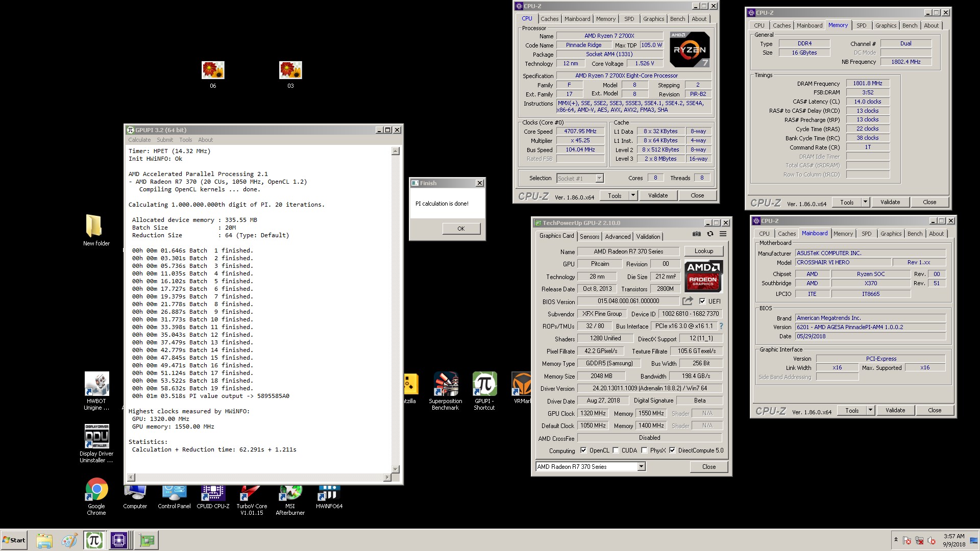Open Submit menu in GPUPI
Screen dimensions: 980x551
(x=165, y=140)
